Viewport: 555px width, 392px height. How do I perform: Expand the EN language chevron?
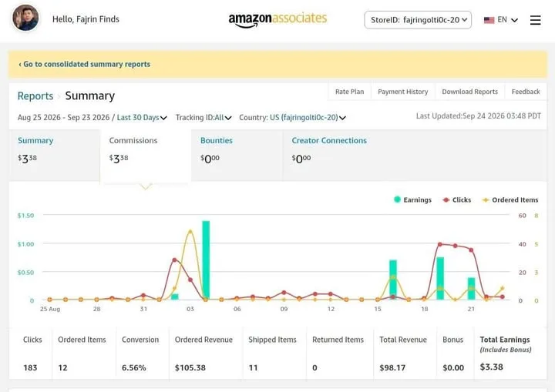(x=515, y=20)
